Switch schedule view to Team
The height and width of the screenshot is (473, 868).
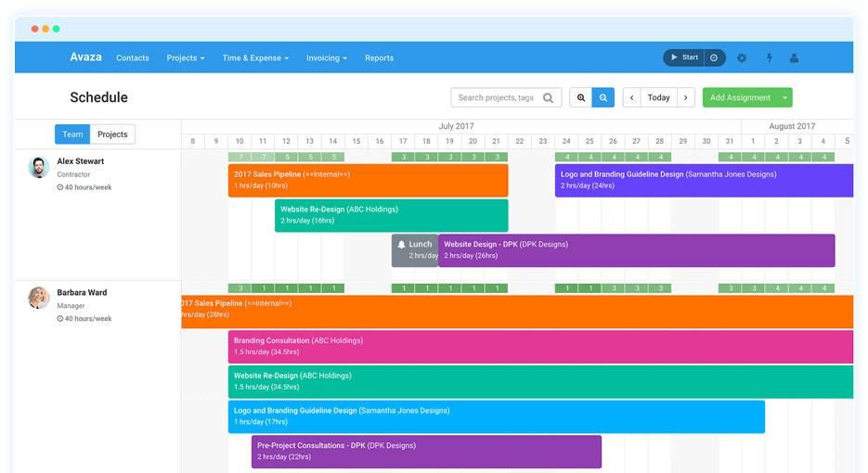[x=72, y=134]
